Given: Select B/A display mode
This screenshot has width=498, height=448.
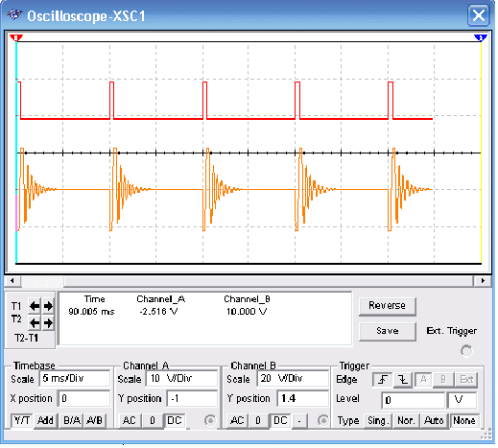Looking at the screenshot, I should [72, 420].
